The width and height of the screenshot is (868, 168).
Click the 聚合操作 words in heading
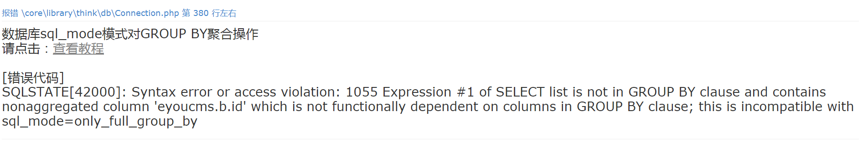pyautogui.click(x=233, y=34)
